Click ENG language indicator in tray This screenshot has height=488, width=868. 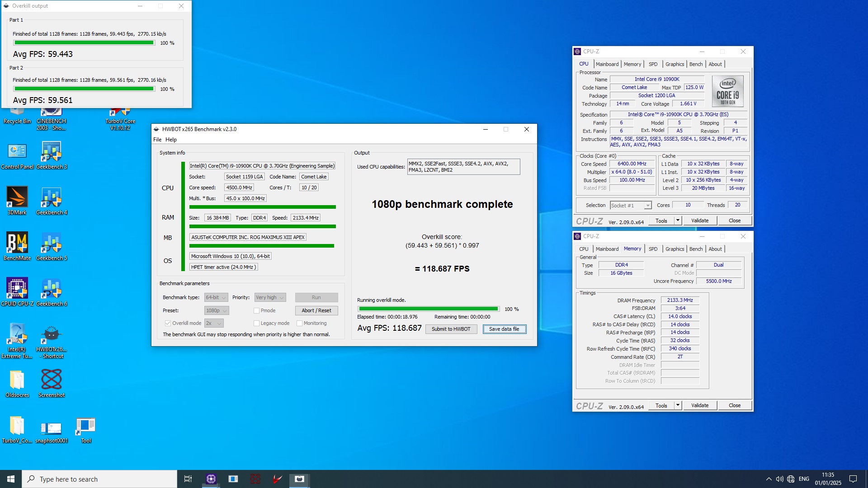click(x=804, y=479)
